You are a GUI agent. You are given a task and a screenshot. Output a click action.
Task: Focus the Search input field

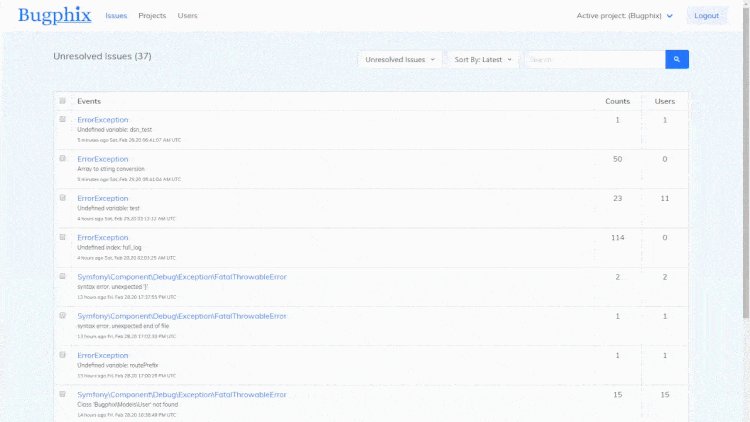pos(595,59)
